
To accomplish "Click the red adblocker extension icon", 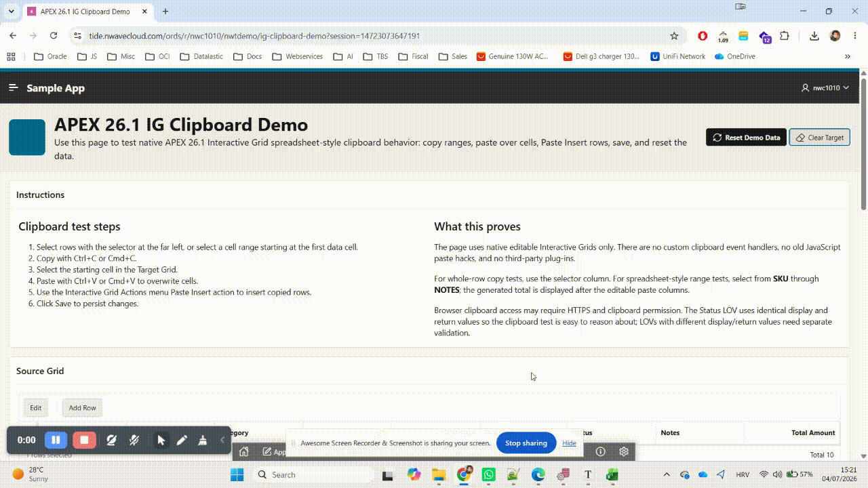I will pyautogui.click(x=703, y=36).
